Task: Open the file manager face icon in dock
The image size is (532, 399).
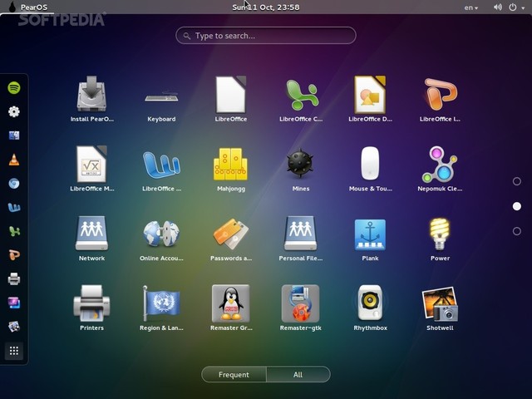Action: [14, 135]
